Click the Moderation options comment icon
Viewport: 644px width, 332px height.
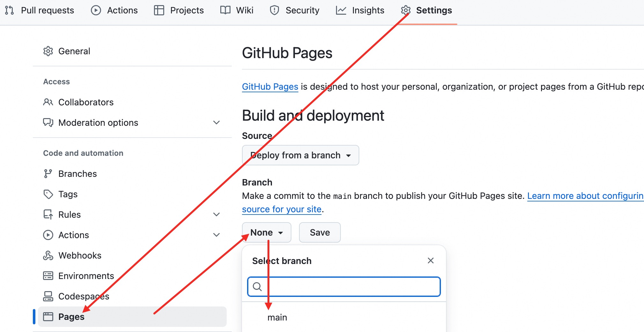[x=48, y=123]
